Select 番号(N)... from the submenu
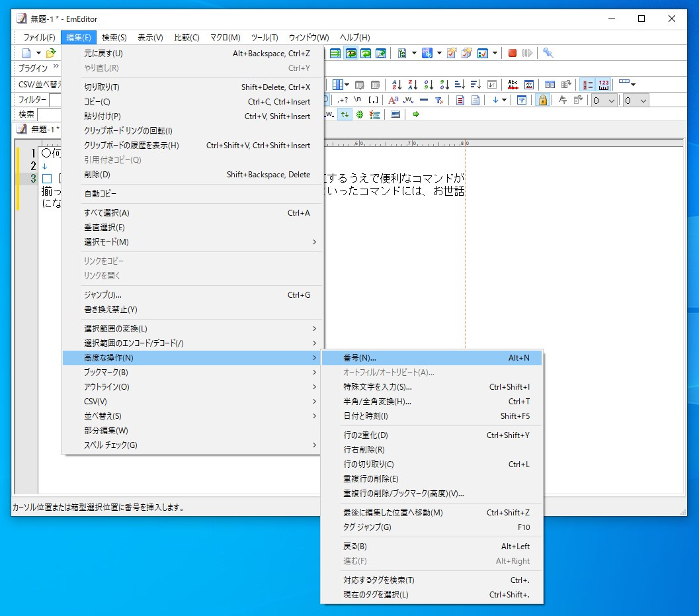Screen dimensions: 699x616 pos(432,358)
